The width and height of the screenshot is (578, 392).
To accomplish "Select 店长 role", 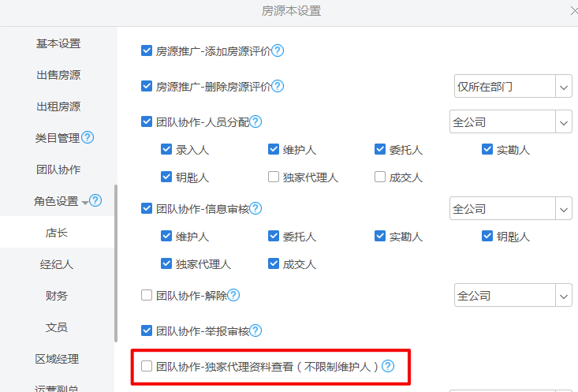I will pos(57,233).
